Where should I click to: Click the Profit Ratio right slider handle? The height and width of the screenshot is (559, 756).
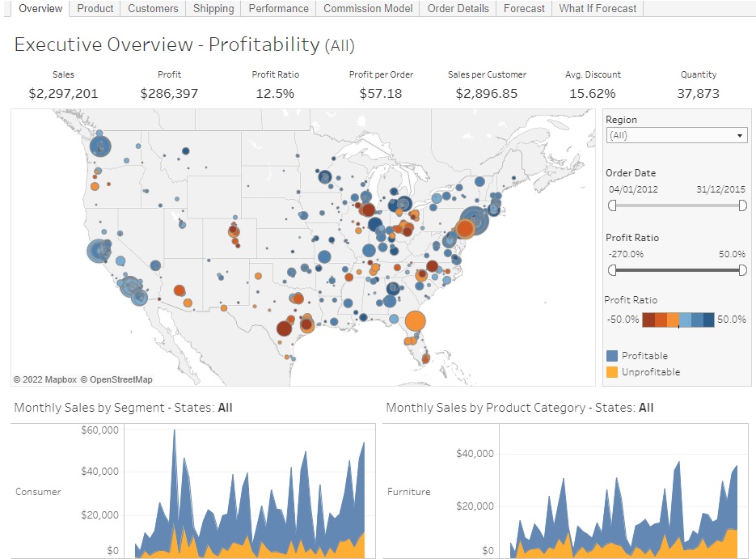pos(742,270)
